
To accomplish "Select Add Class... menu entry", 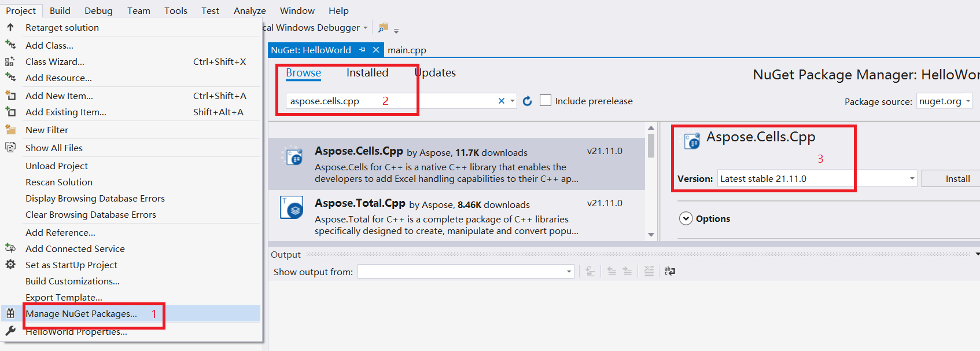I will [131, 45].
